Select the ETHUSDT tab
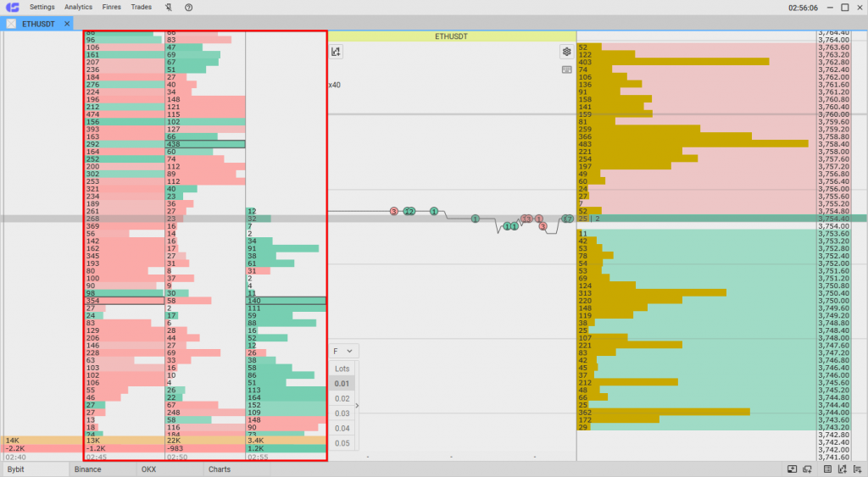This screenshot has width=868, height=477. (x=38, y=24)
